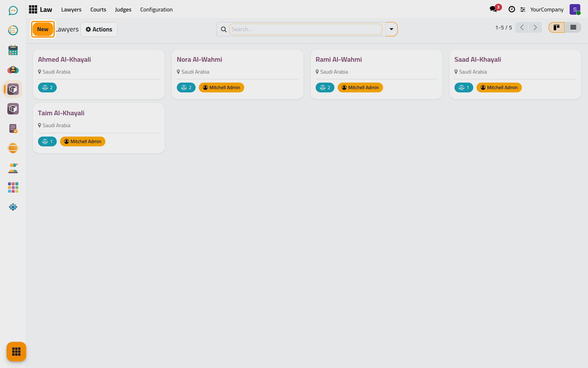The image size is (588, 368).
Task: Click the orange app launcher grid button
Action: pos(16,351)
